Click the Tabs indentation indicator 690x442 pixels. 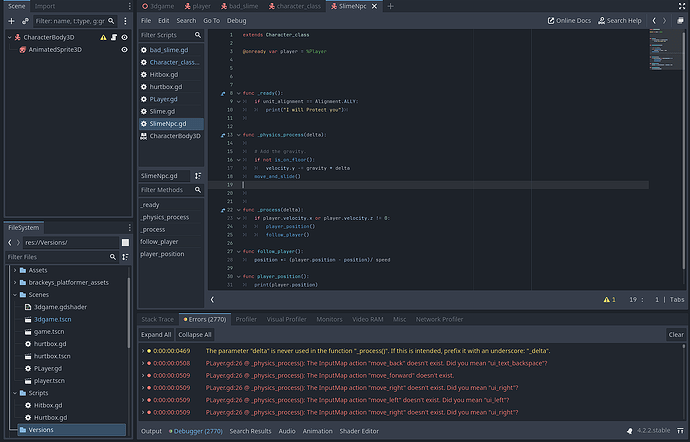point(677,299)
